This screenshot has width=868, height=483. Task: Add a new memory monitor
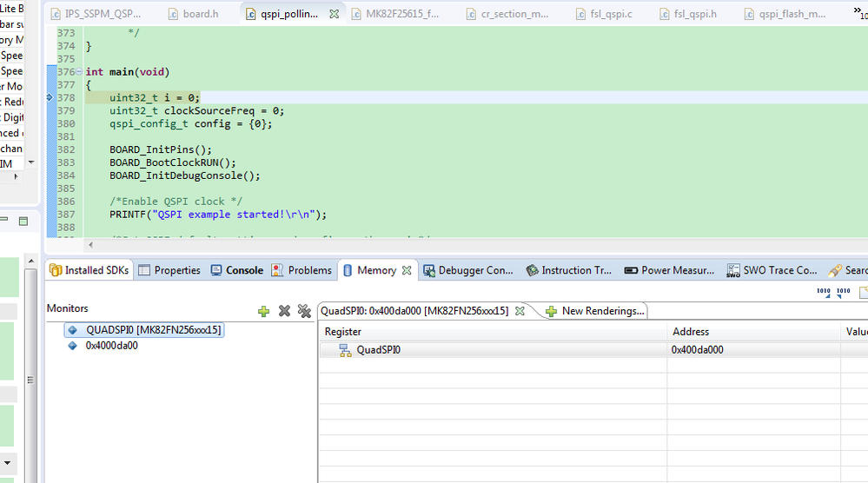click(x=263, y=312)
